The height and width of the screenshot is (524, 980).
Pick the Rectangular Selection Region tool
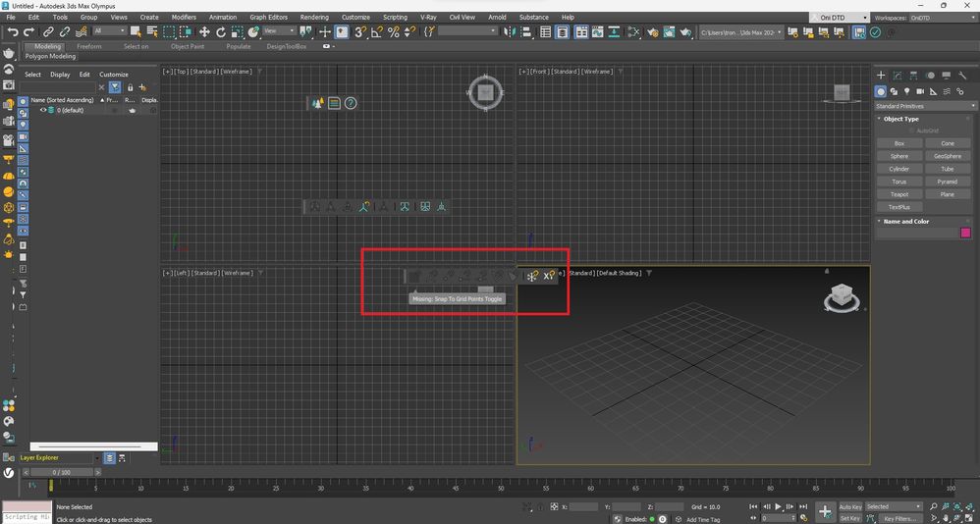169,31
